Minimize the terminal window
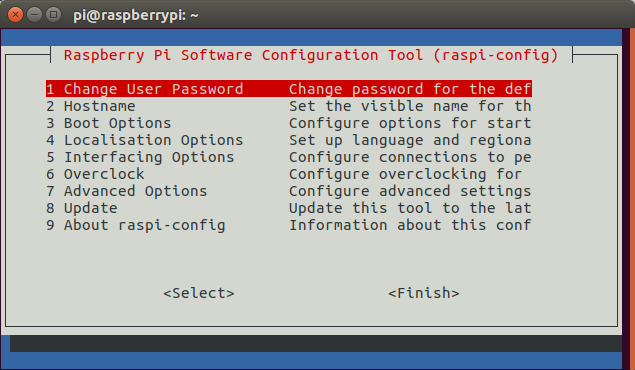 [34, 15]
